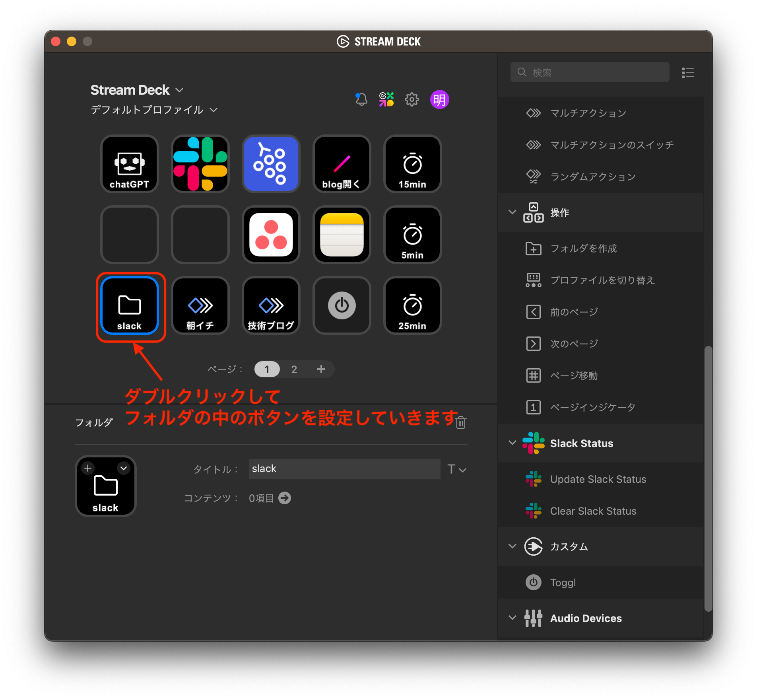The height and width of the screenshot is (700, 757).
Task: Choose Update Slack Status action
Action: point(600,479)
